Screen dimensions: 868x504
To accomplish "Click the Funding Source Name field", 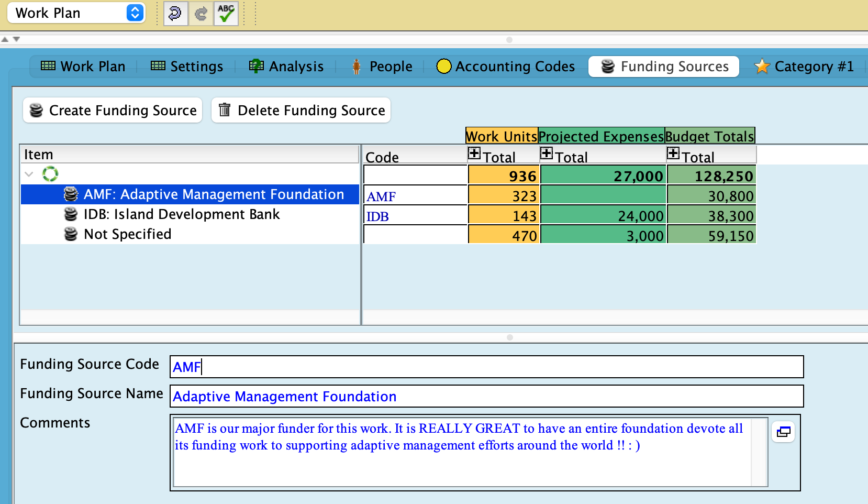I will 487,397.
